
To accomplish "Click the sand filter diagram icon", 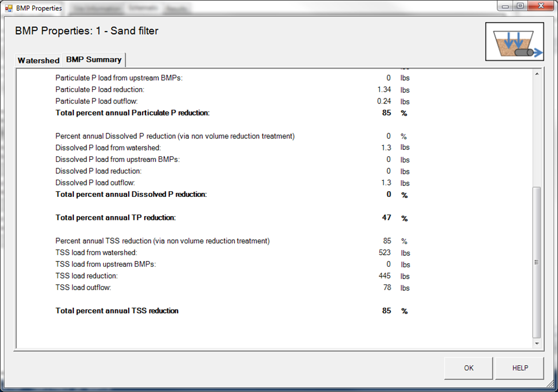I will click(514, 42).
